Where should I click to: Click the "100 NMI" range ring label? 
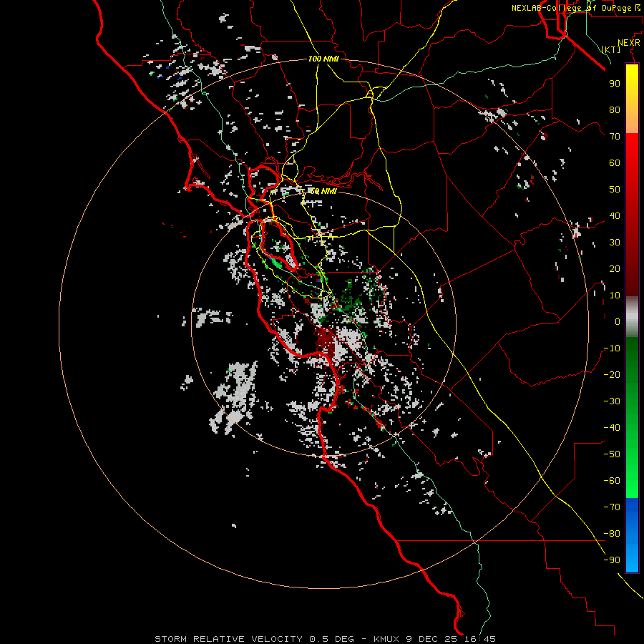point(323,59)
